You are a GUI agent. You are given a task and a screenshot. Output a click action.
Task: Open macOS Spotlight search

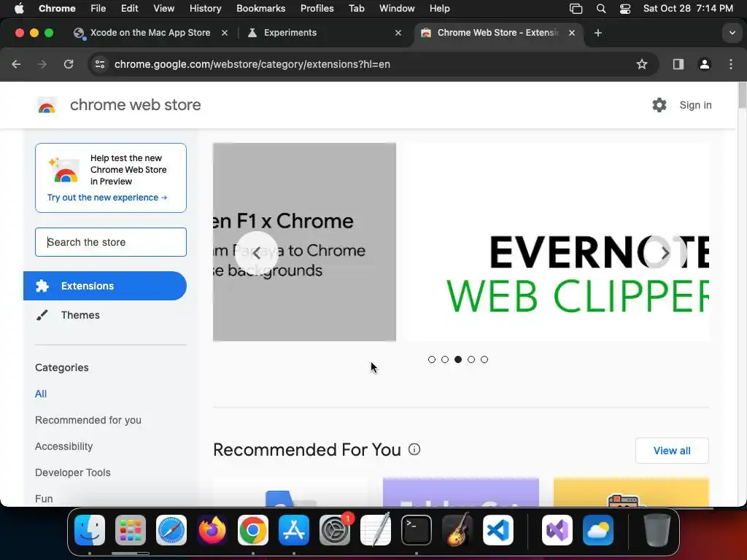click(x=601, y=9)
